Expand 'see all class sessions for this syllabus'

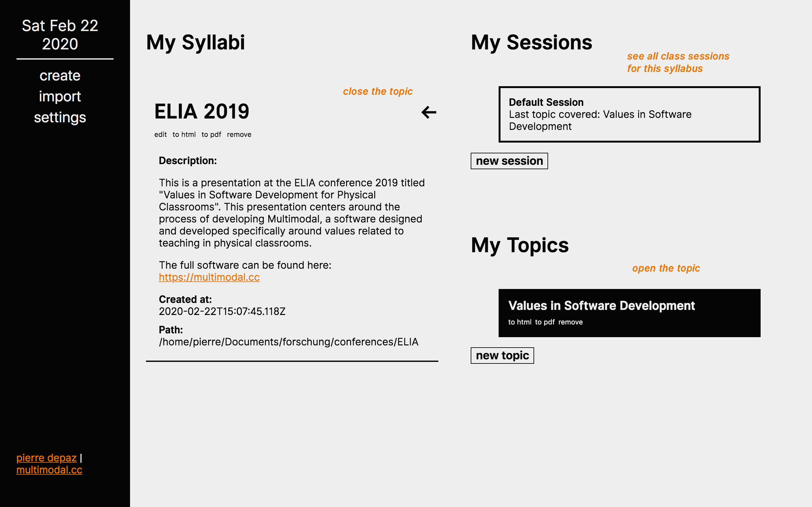coord(678,62)
